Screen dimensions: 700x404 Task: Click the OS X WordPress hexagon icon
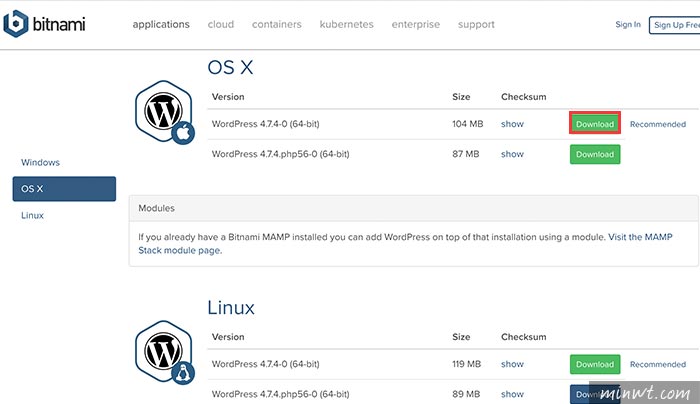164,112
